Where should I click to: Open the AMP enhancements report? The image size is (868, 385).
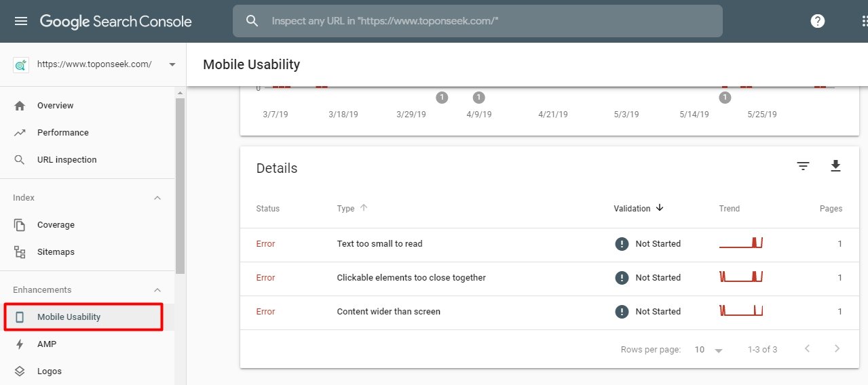click(x=47, y=344)
